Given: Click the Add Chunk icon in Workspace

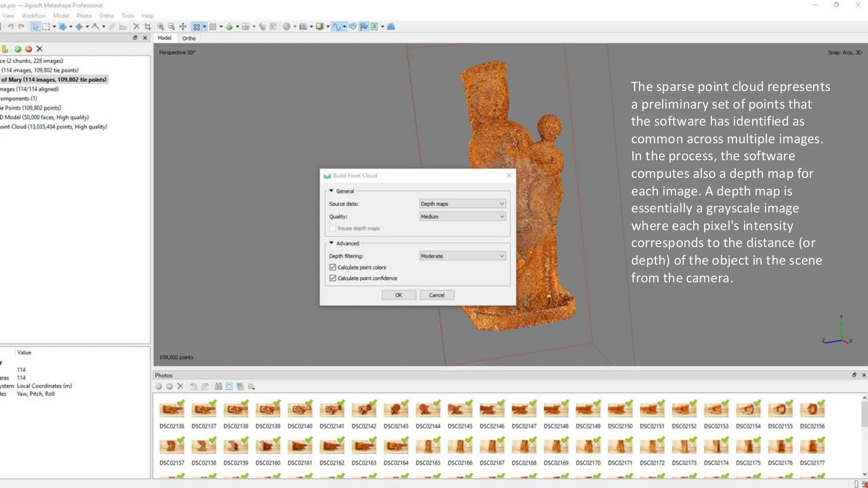Looking at the screenshot, I should click(x=5, y=49).
